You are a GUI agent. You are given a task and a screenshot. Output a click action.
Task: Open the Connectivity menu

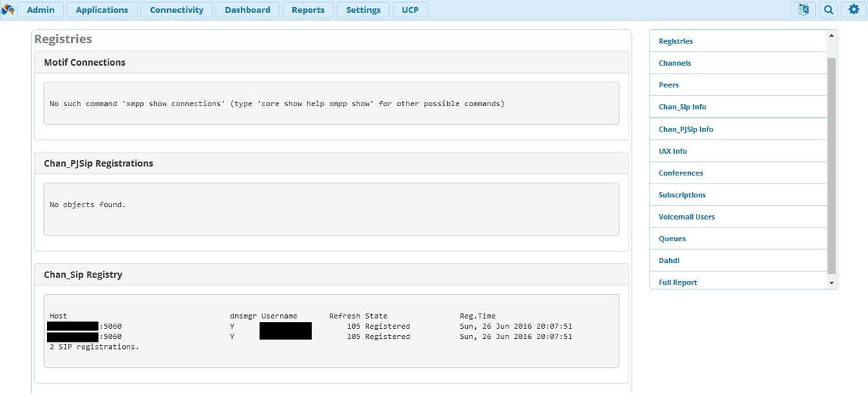(x=176, y=10)
